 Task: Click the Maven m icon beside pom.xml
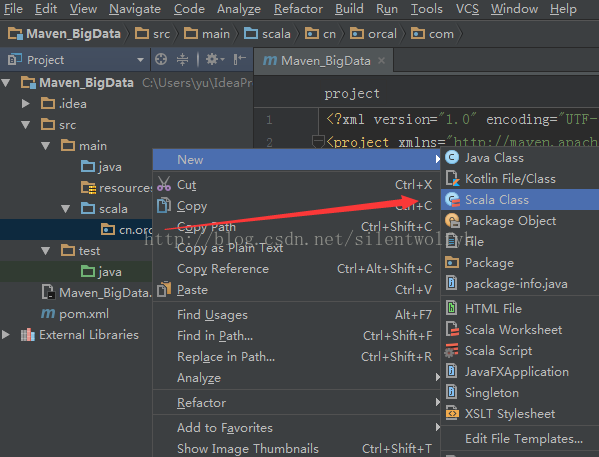[x=48, y=313]
